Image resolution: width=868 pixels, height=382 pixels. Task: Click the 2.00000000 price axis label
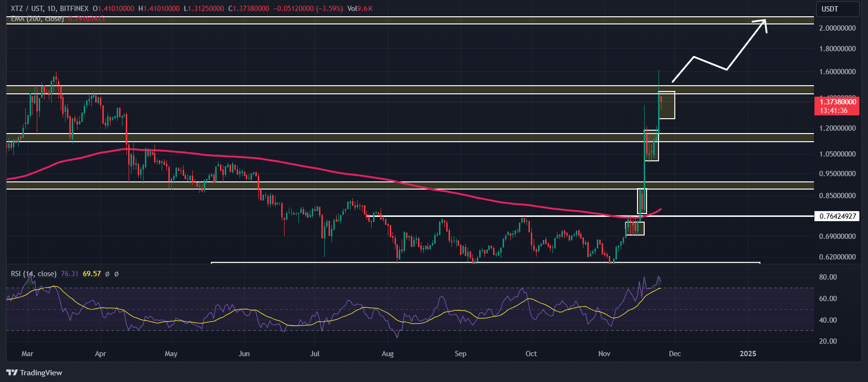tap(837, 28)
